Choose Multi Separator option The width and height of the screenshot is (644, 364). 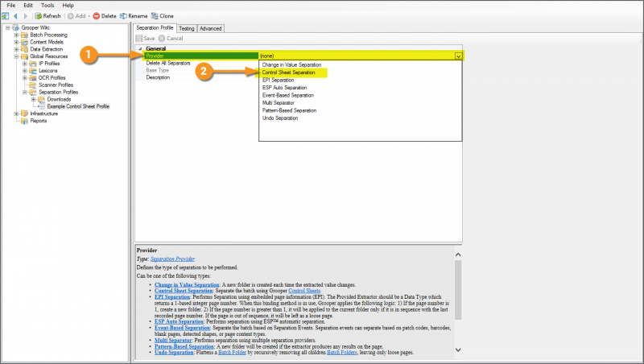click(279, 103)
